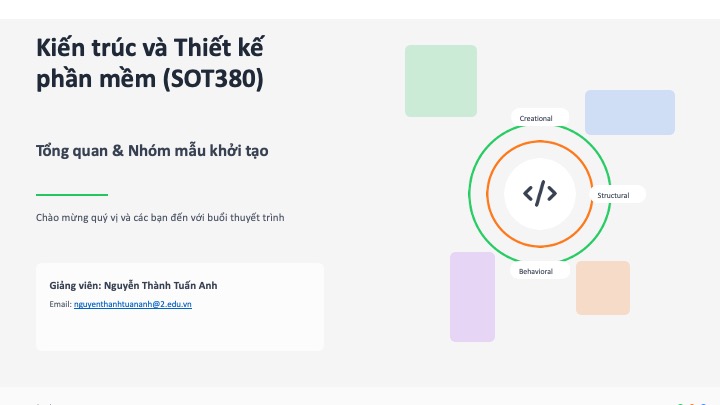This screenshot has height=405, width=720.
Task: Select the subtitle 'Tổng quan & Nhóm mẫu khởi tạo'
Action: pyautogui.click(x=152, y=150)
